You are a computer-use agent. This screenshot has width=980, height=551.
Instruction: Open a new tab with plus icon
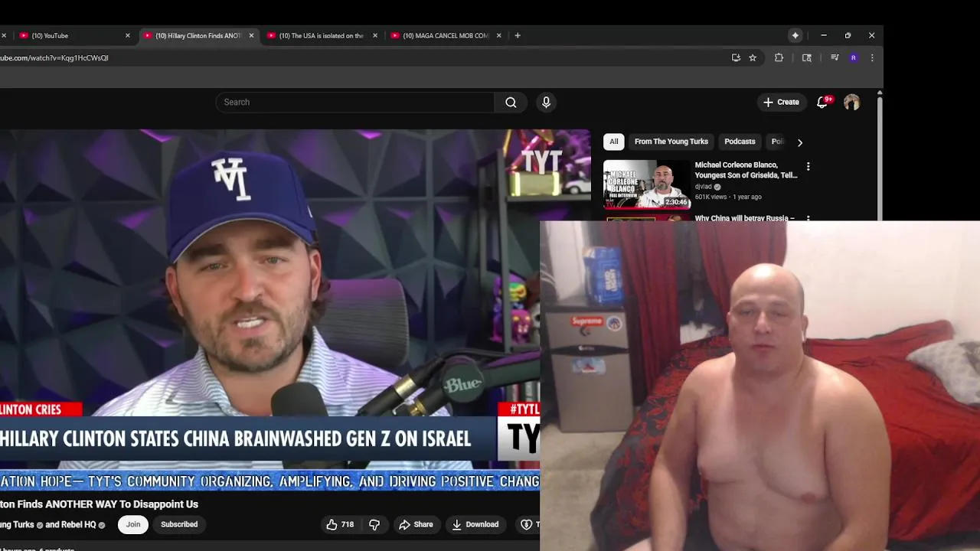pos(518,35)
